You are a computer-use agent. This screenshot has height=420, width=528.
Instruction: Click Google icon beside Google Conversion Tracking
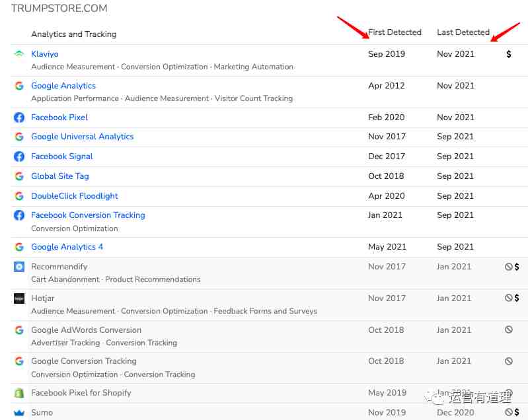[x=19, y=361]
